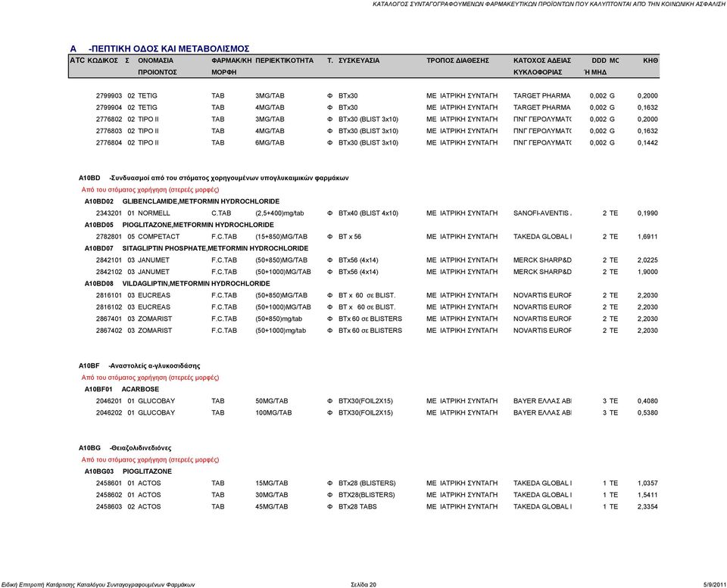727x588 pixels.
Task: Select EUCREAS code 2816101
Action: pyautogui.click(x=109, y=295)
